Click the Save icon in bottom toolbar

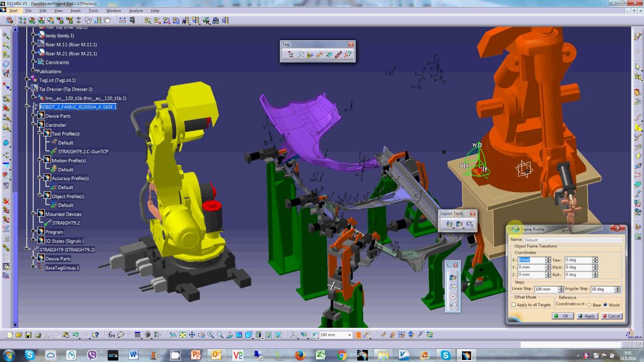[x=28, y=335]
